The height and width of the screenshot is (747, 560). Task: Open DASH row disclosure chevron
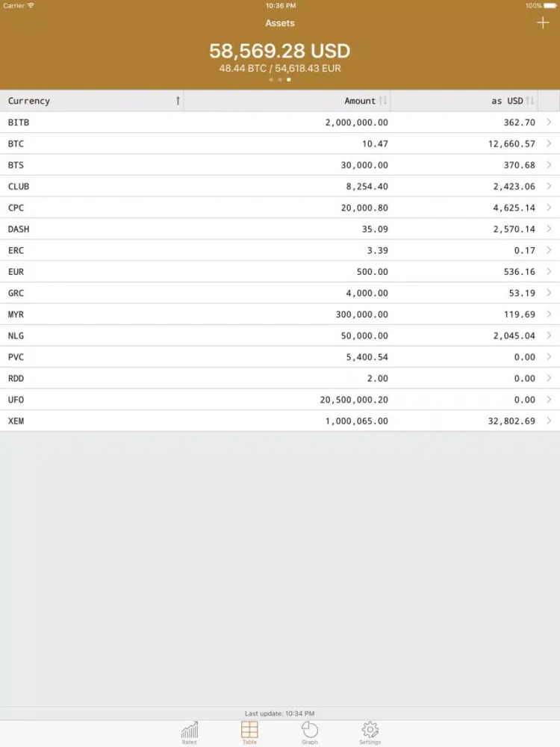pos(550,229)
